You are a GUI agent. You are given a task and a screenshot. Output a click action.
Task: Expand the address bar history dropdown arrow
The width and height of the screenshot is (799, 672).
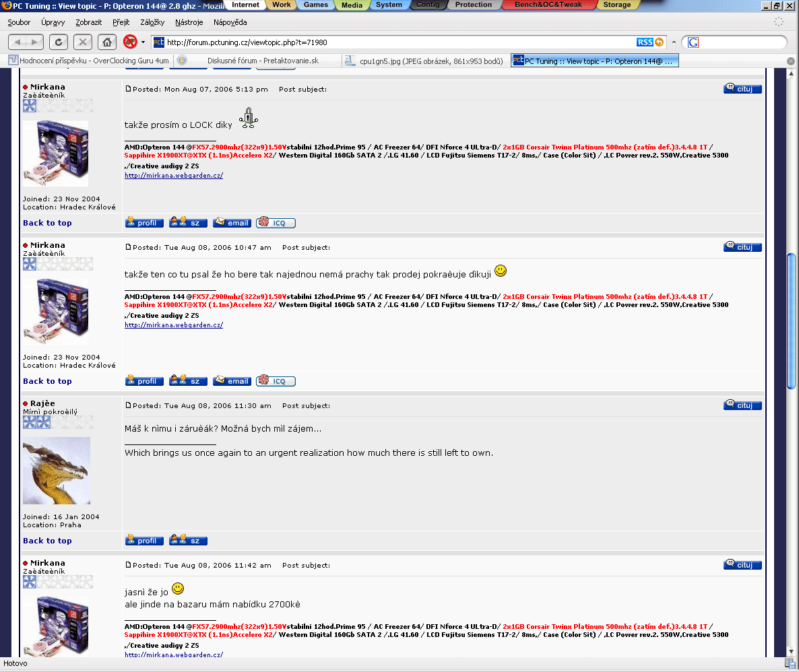pyautogui.click(x=674, y=42)
